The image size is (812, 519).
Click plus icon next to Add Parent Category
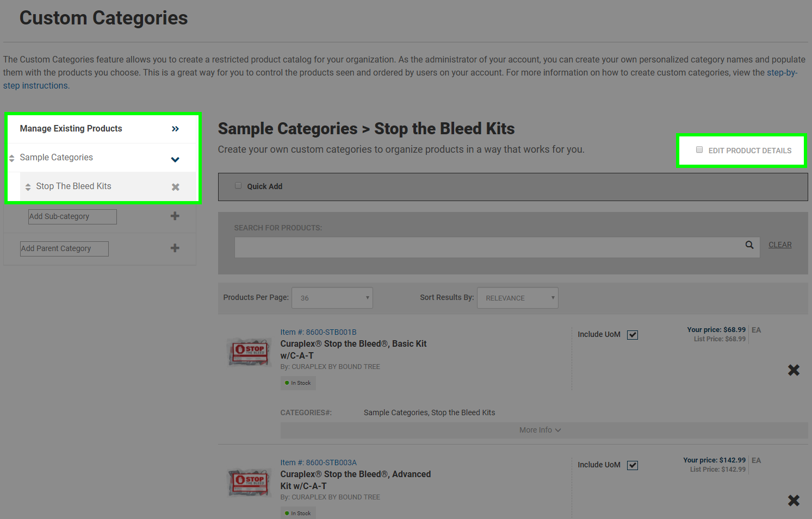(x=175, y=248)
